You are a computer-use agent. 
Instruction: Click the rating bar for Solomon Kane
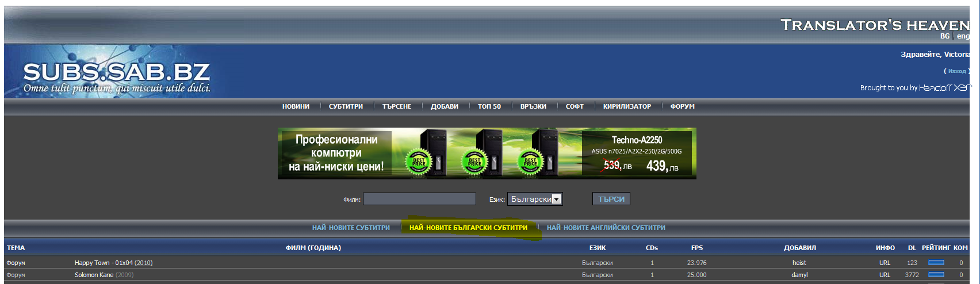[x=936, y=275]
